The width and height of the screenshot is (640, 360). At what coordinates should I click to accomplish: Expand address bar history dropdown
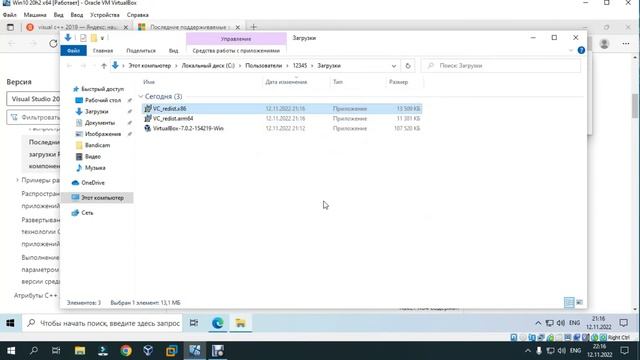point(393,66)
